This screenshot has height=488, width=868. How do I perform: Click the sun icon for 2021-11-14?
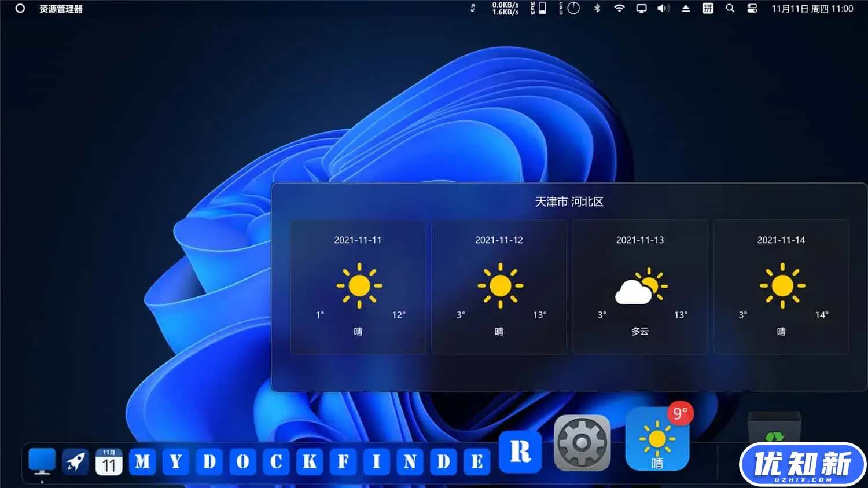click(x=782, y=285)
